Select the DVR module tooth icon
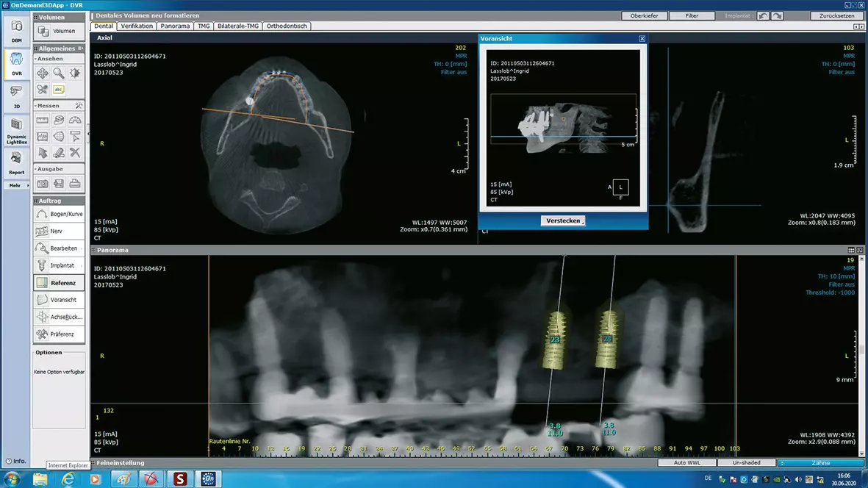The image size is (868, 488). 17,63
